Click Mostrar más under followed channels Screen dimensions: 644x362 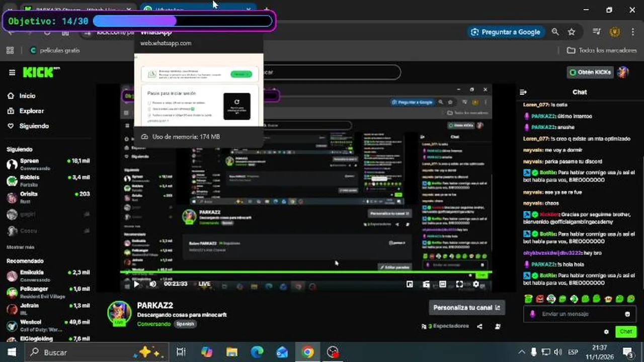(20, 247)
